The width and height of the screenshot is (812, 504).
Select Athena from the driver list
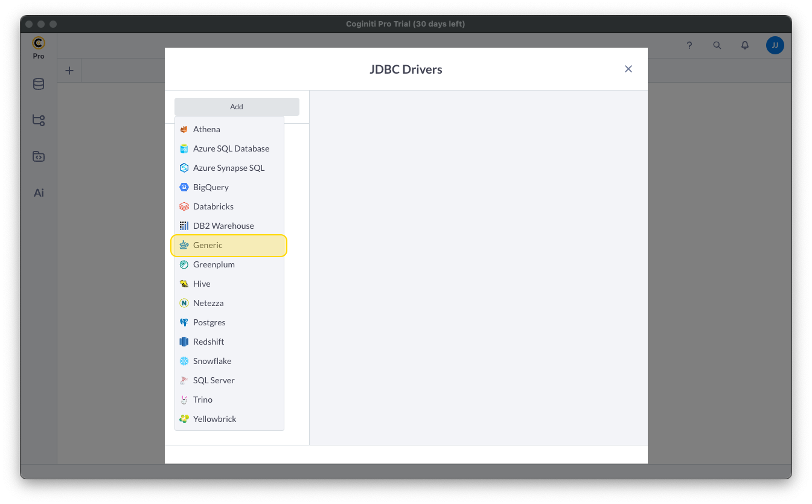(x=206, y=129)
